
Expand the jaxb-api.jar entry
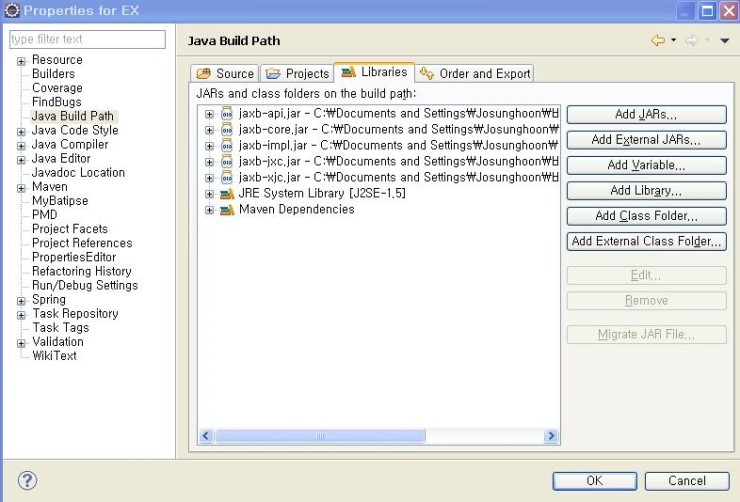[210, 114]
